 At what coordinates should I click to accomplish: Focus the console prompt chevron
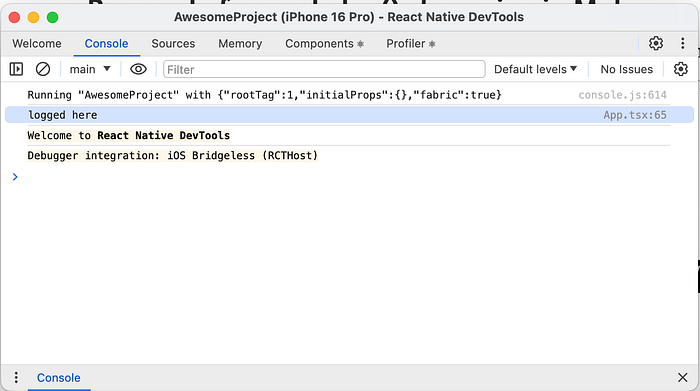pos(15,177)
